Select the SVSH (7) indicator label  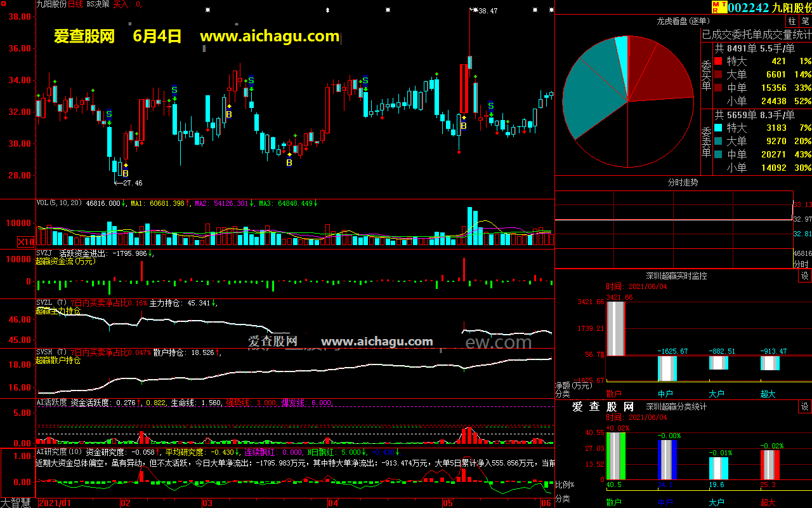tap(51, 352)
